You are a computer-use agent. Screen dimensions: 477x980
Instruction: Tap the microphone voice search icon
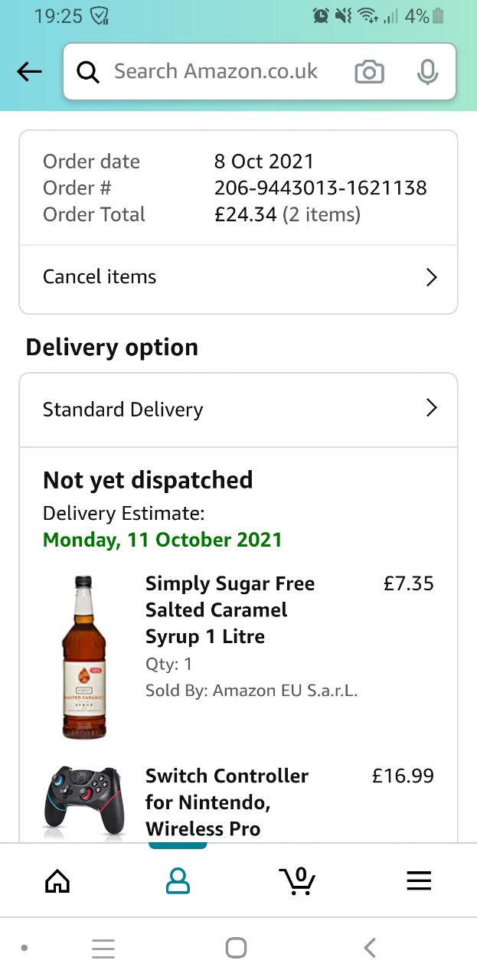coord(427,72)
